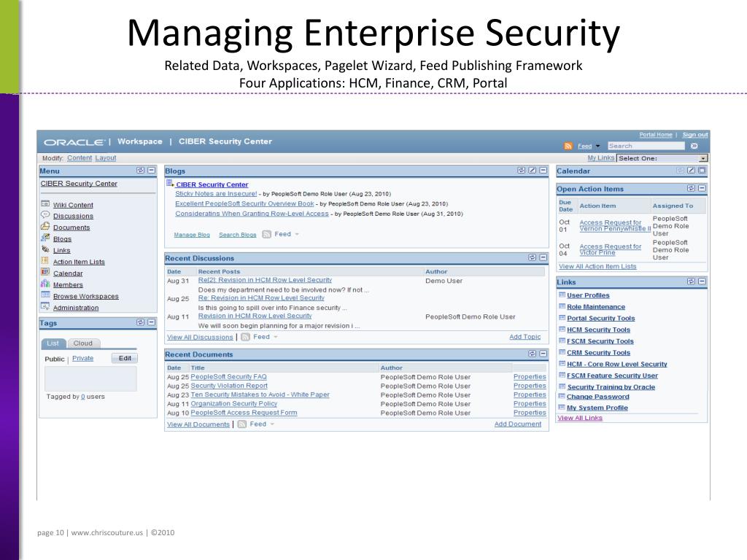
Task: Refresh the Links pagelet
Action: [x=691, y=281]
